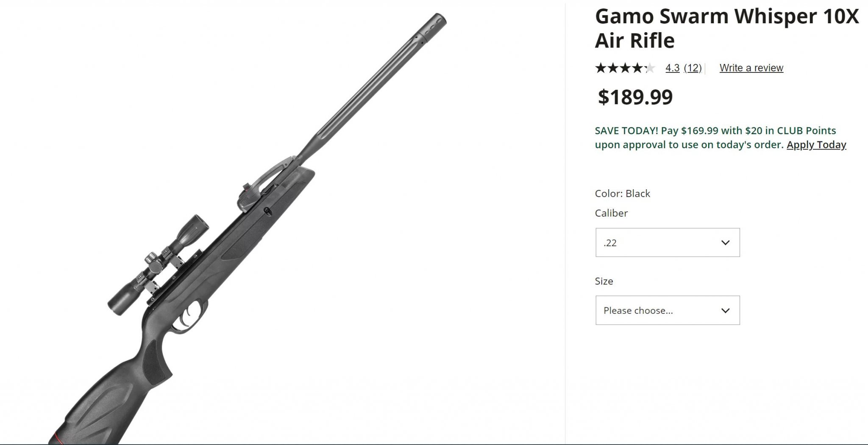
Task: Click the fifth empty rating star
Action: [x=650, y=68]
